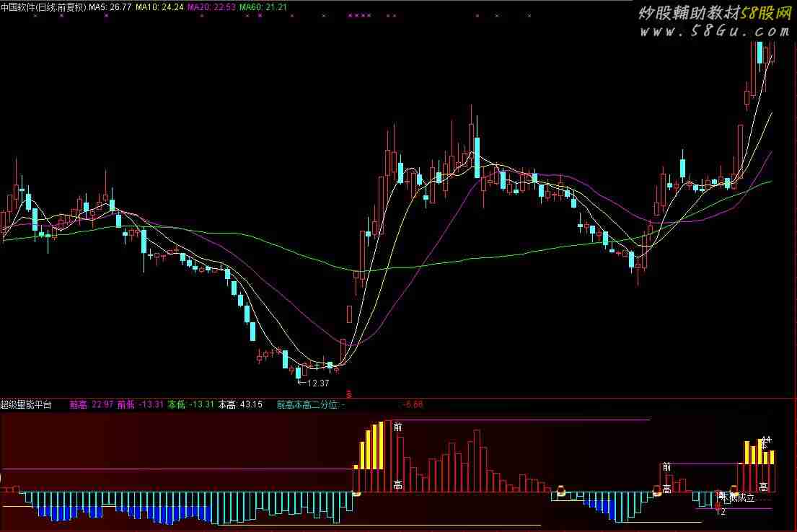Viewport: 797px width, 532px height.
Task: Open the 超级量能平台 indicator name
Action: coord(27,404)
